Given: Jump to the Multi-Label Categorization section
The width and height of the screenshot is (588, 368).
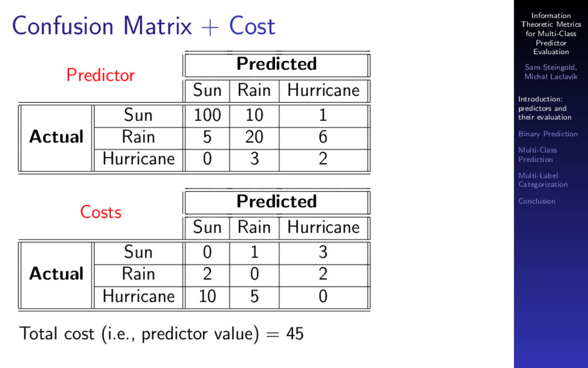Looking at the screenshot, I should coord(543,180).
